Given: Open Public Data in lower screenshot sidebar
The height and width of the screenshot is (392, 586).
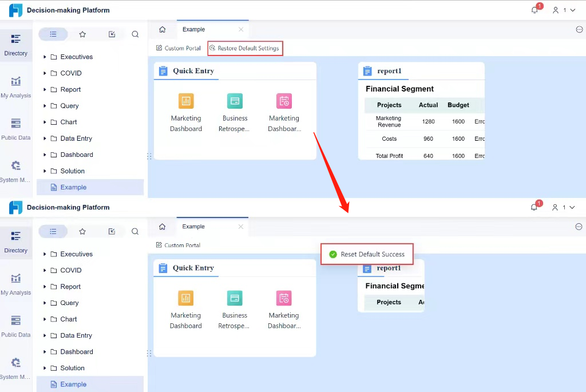Looking at the screenshot, I should point(15,326).
